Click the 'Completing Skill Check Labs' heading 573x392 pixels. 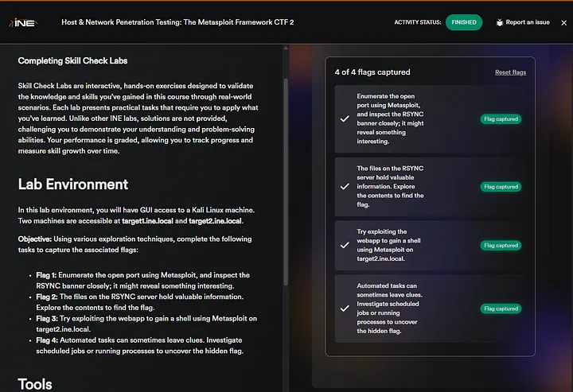tap(72, 61)
